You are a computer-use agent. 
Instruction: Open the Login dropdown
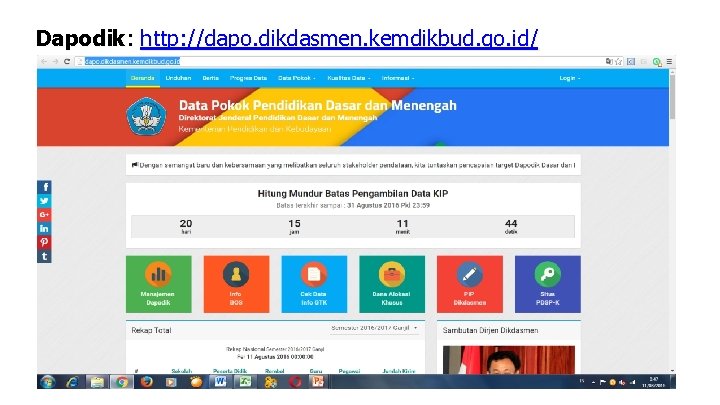click(569, 78)
